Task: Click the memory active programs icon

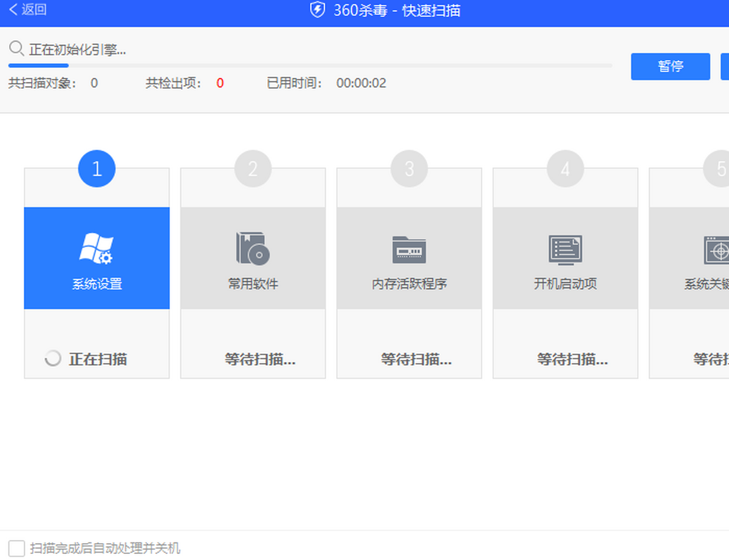Action: [x=409, y=249]
